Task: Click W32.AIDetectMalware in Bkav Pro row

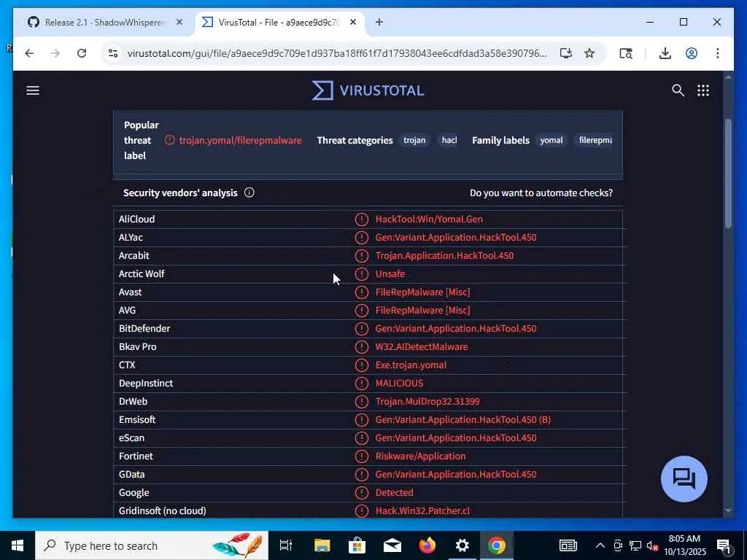Action: [422, 346]
